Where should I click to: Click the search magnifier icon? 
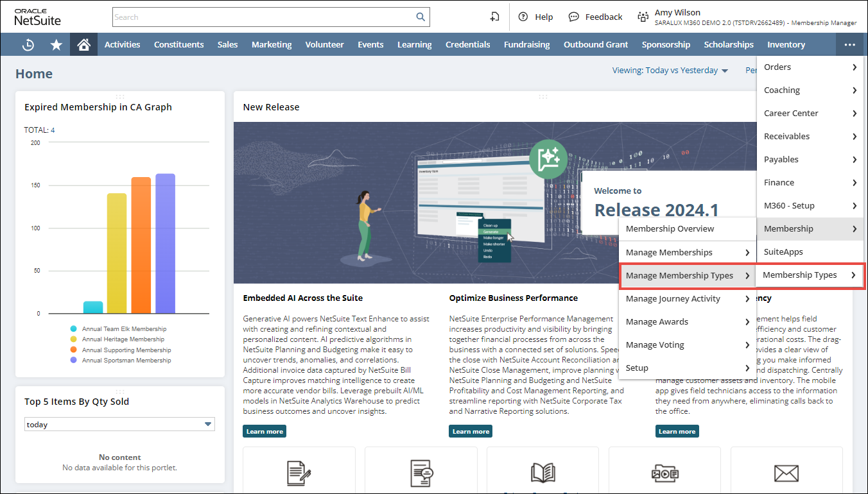[x=421, y=17]
